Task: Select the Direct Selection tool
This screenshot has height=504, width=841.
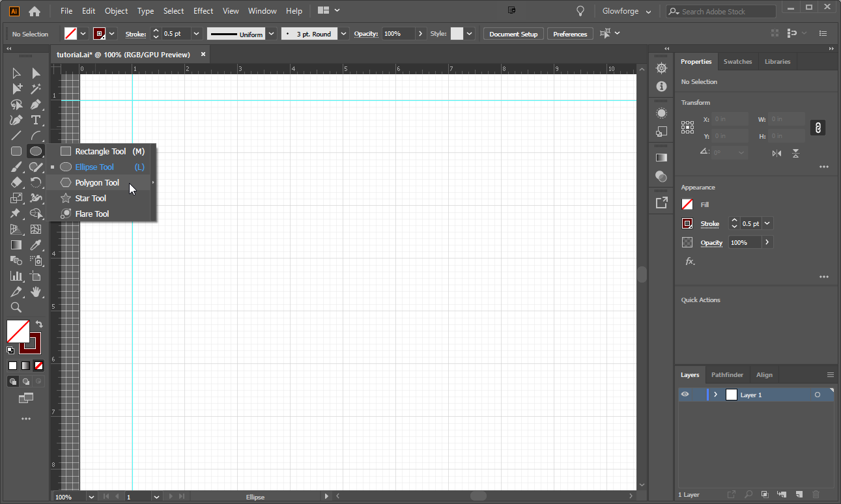Action: tap(36, 73)
